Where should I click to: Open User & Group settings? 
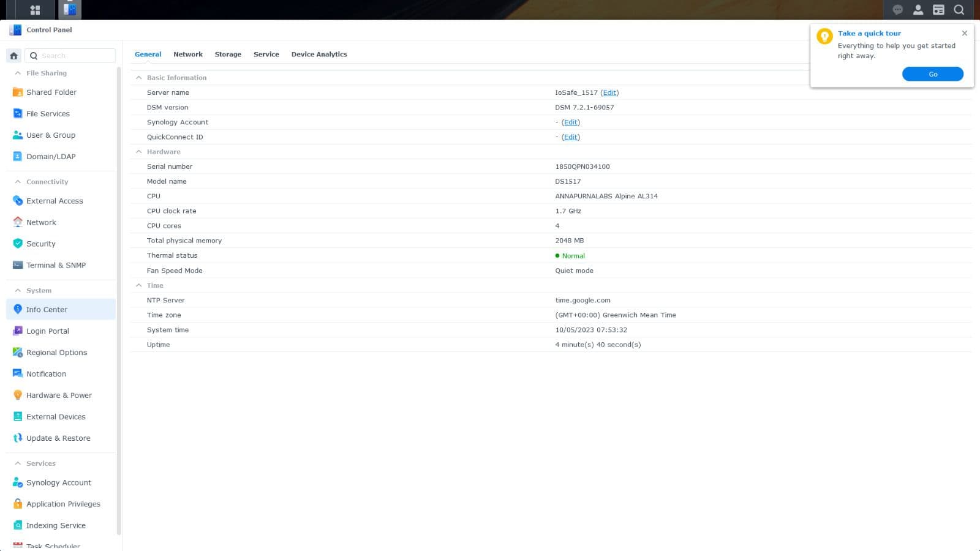(x=51, y=135)
